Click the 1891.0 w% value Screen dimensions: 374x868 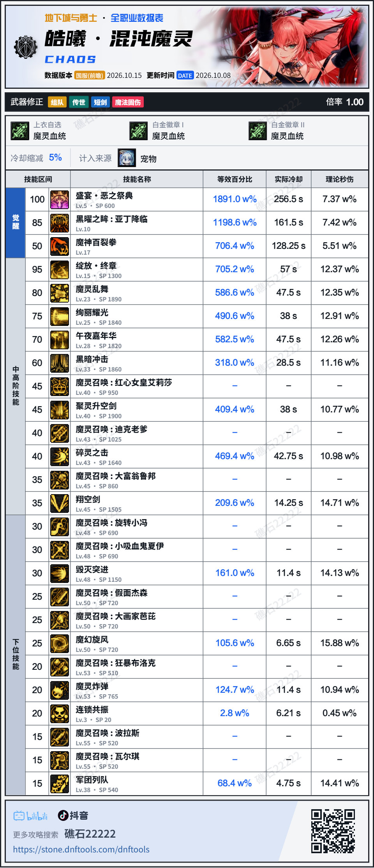235,199
